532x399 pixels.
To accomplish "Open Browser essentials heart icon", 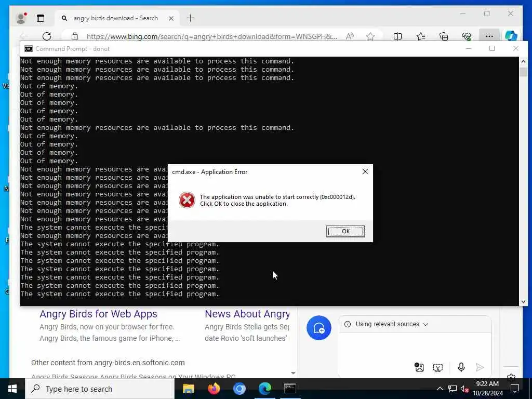I will 467,36.
